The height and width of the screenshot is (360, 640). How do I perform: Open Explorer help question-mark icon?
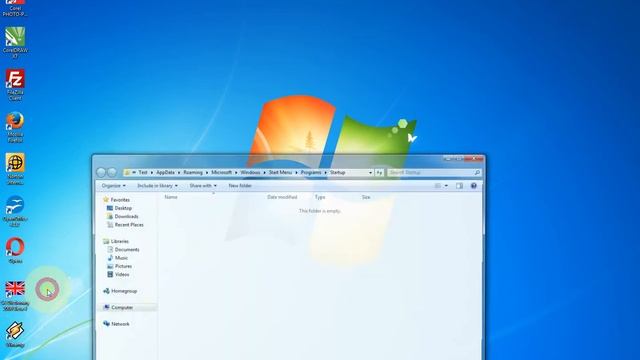(473, 186)
